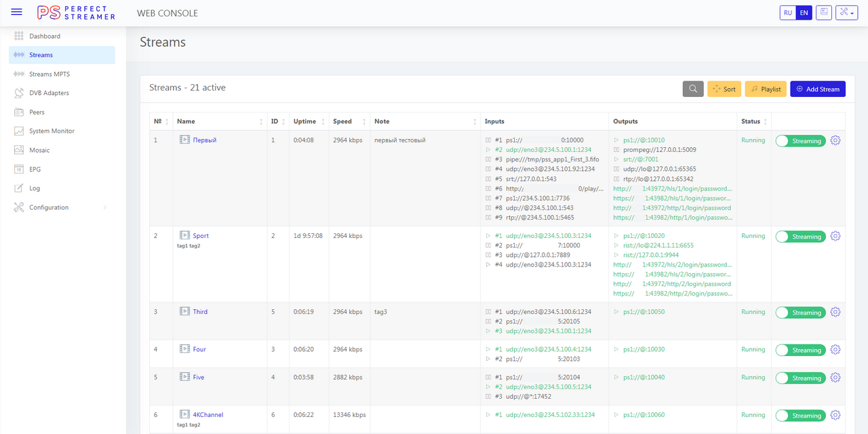Viewport: 868px width, 434px height.
Task: Switch language to RU
Action: 787,13
